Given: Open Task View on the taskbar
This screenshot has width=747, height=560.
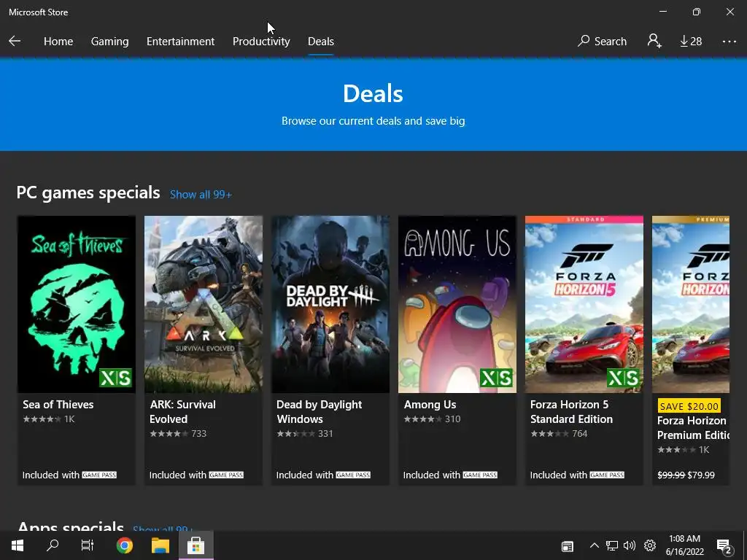Looking at the screenshot, I should (x=88, y=545).
